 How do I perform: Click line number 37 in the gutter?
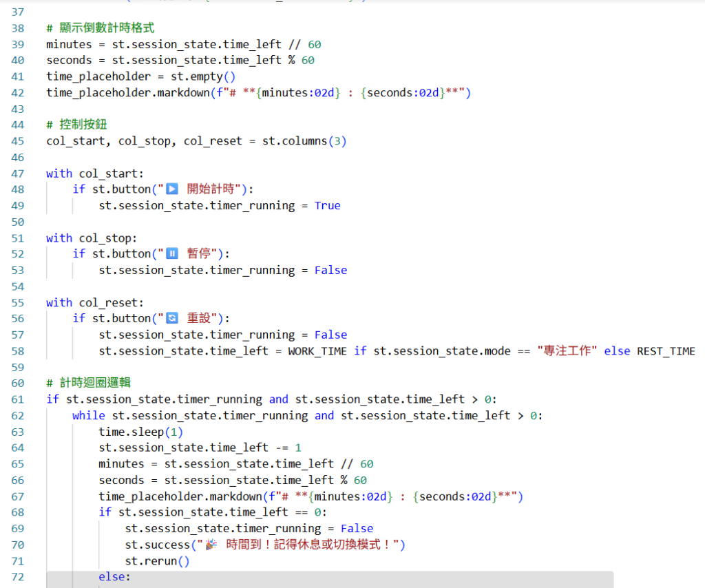pyautogui.click(x=17, y=12)
